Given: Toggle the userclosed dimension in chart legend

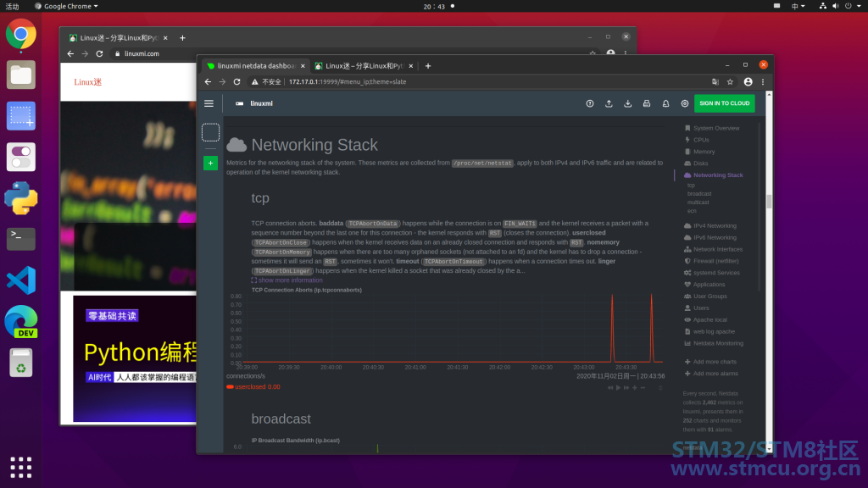Looking at the screenshot, I should click(x=253, y=386).
